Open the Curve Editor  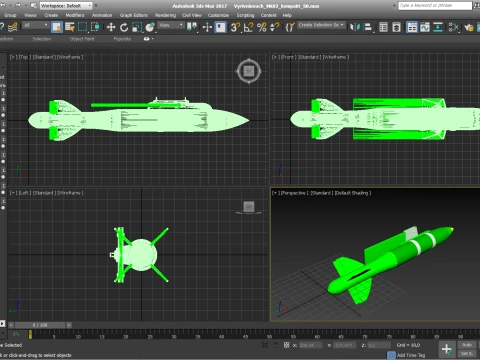click(x=425, y=27)
